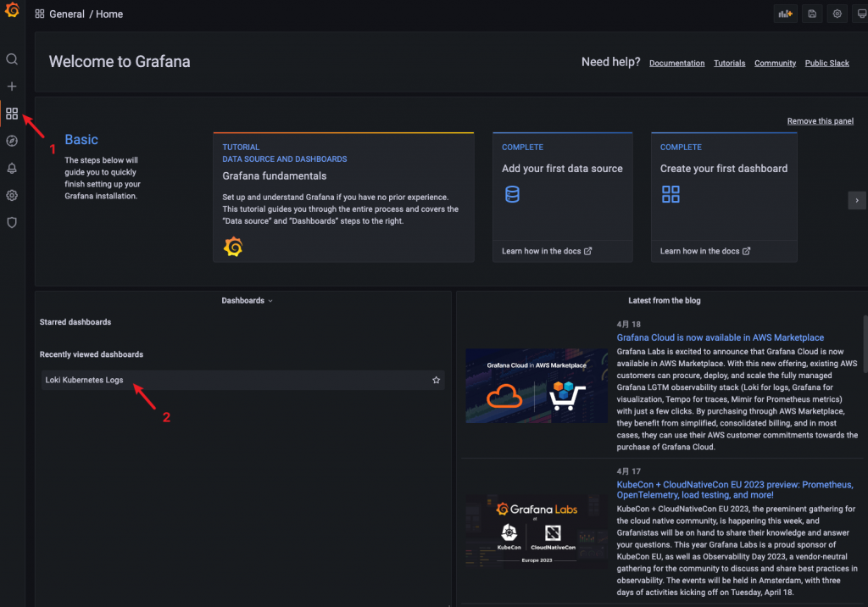Click the cycle view mode monitor icon
Image resolution: width=868 pixels, height=607 pixels.
[861, 14]
